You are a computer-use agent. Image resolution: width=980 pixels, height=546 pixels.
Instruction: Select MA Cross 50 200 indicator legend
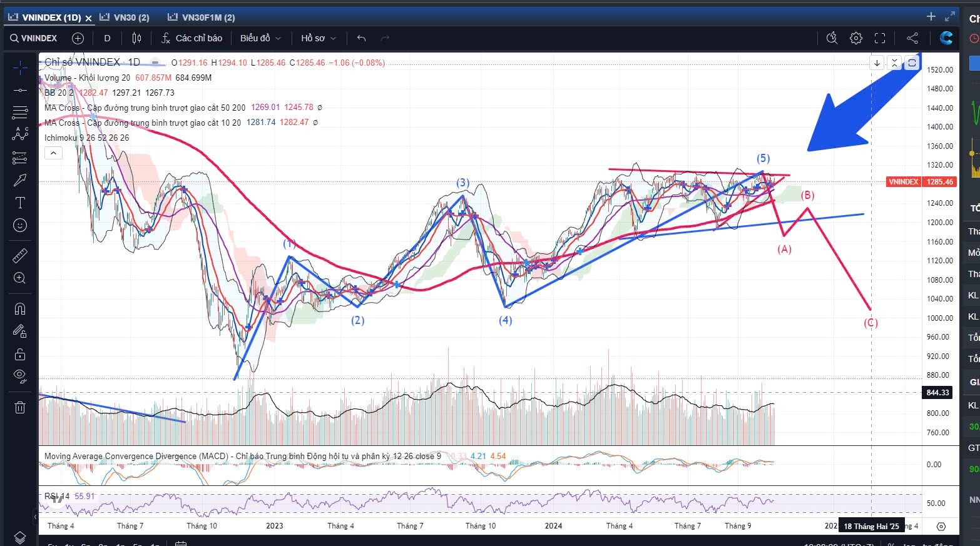(x=145, y=108)
